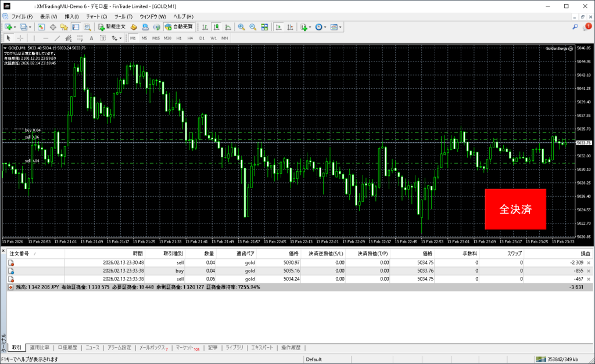Toggle the 自動売買 auto-trading button
This screenshot has width=595, height=364.
tap(180, 27)
